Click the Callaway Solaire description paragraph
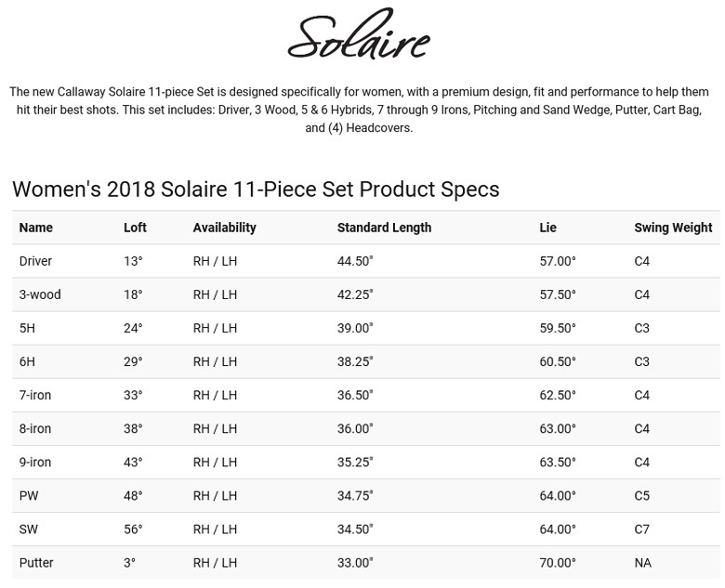This screenshot has width=725, height=588. (359, 110)
